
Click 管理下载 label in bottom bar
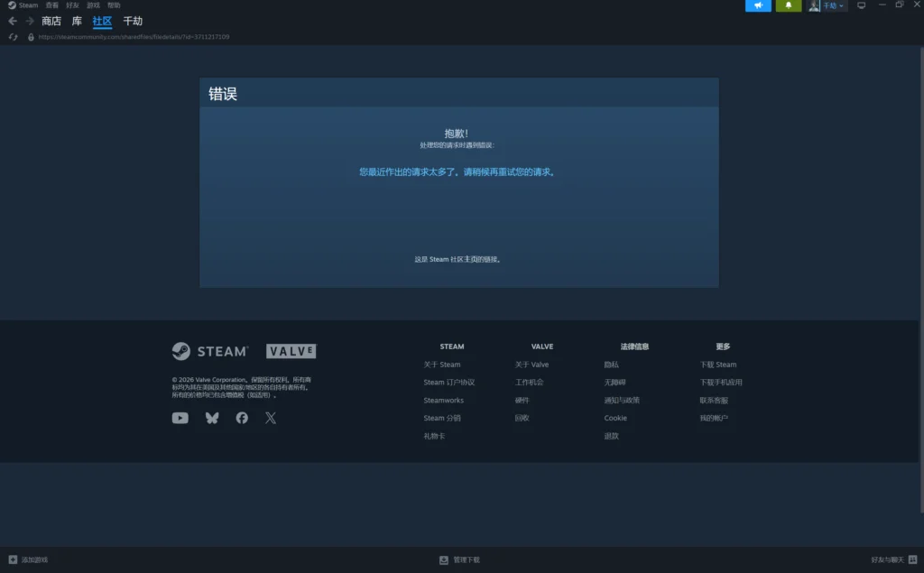tap(467, 560)
